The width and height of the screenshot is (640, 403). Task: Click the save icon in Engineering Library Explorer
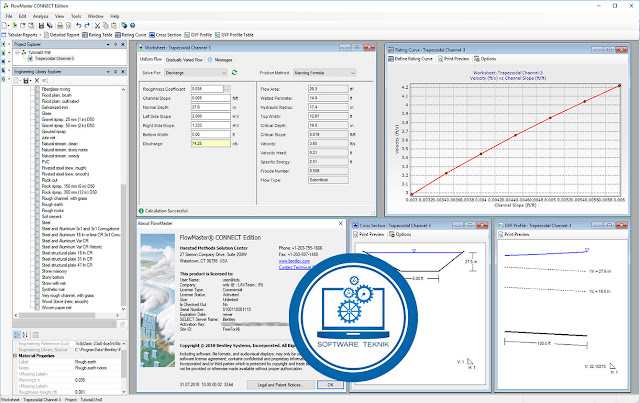[x=26, y=80]
